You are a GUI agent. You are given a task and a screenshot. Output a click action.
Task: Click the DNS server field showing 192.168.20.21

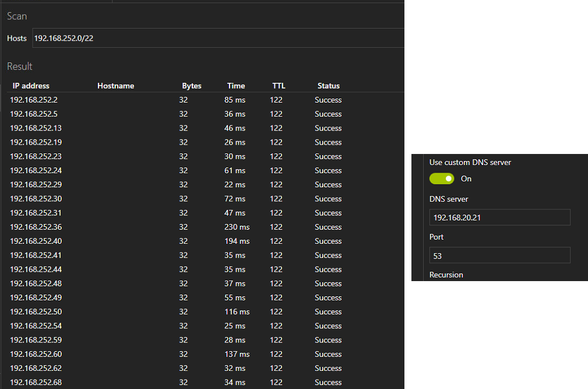point(499,217)
